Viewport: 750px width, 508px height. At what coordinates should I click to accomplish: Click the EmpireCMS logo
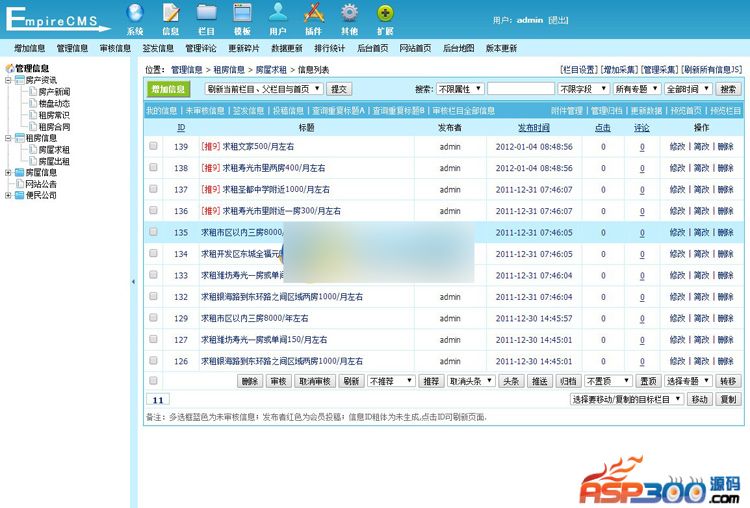(x=57, y=19)
